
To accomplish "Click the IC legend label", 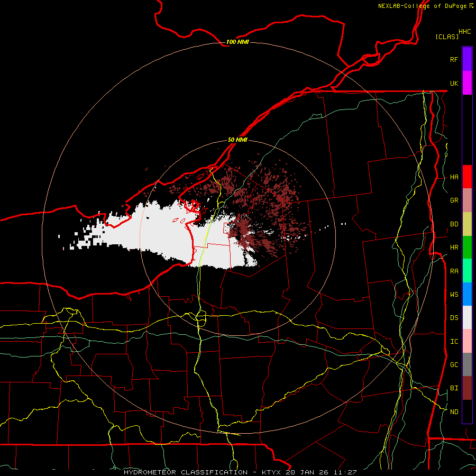I will coord(454,342).
